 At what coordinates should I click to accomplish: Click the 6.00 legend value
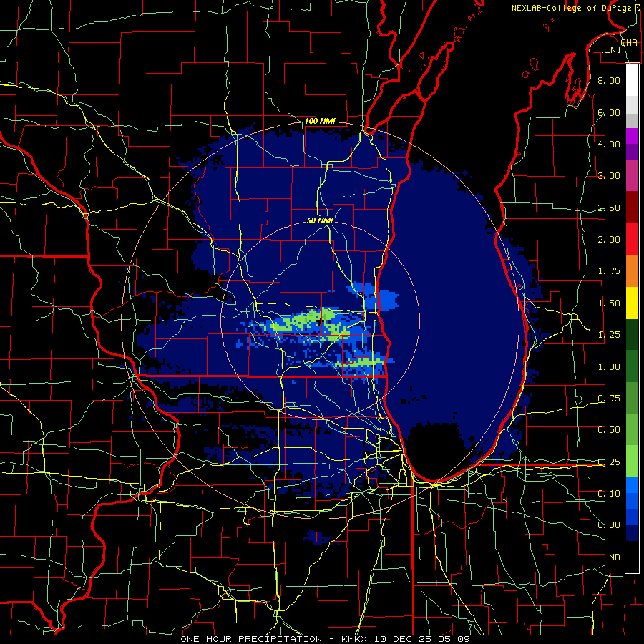pyautogui.click(x=608, y=112)
